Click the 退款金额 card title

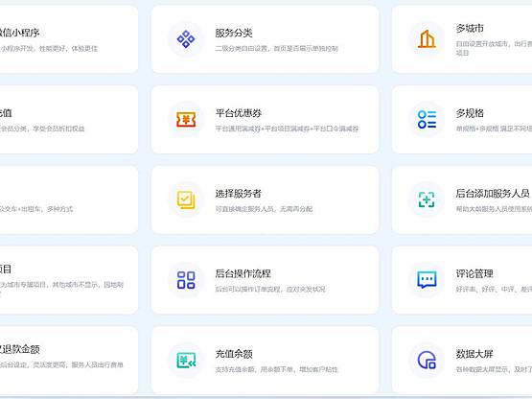[x=20, y=349]
